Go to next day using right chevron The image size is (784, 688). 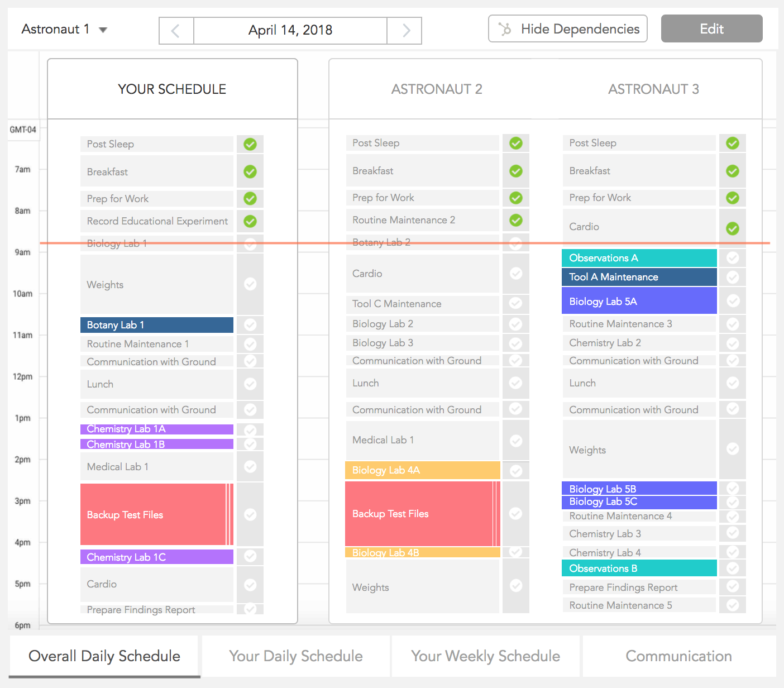[x=405, y=31]
